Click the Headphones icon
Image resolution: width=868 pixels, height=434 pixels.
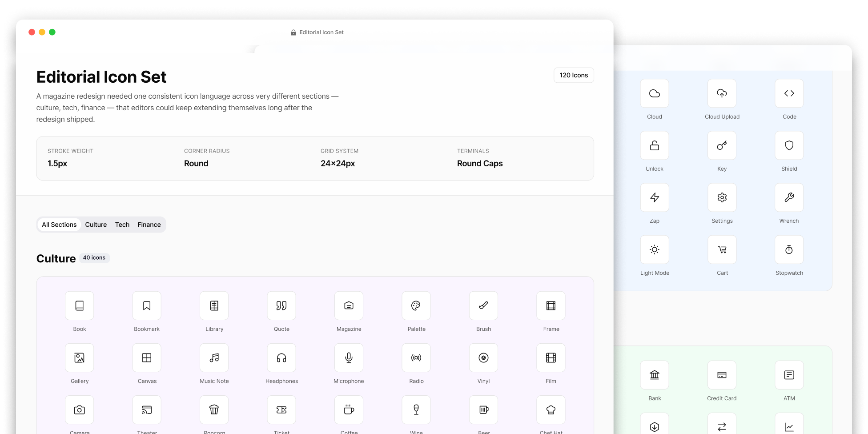tap(281, 358)
